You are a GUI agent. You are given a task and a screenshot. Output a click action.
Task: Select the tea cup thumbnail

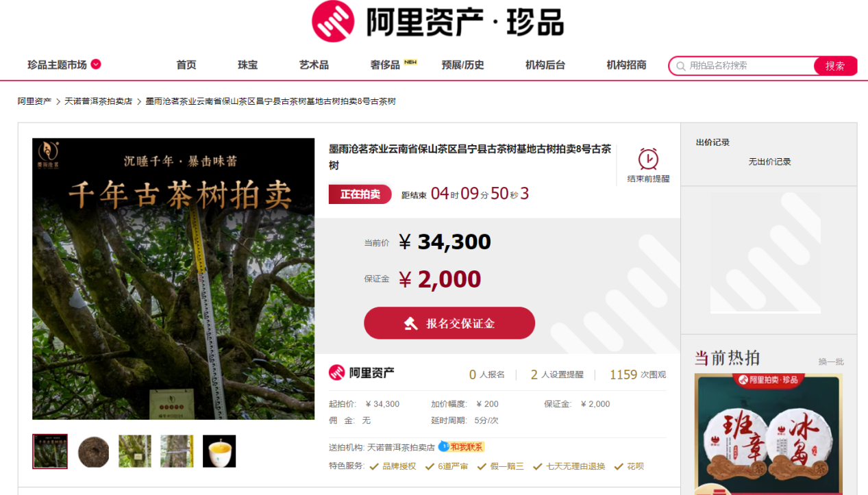pyautogui.click(x=219, y=451)
